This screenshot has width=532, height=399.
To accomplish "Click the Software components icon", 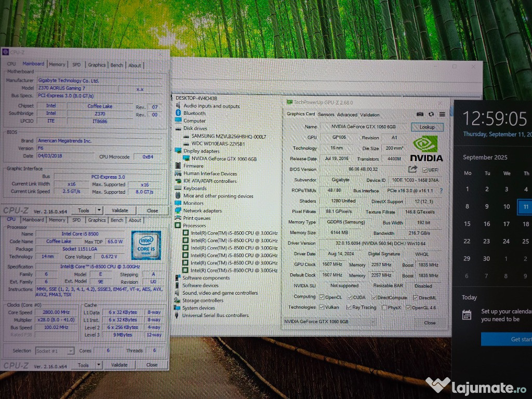I will coord(178,277).
